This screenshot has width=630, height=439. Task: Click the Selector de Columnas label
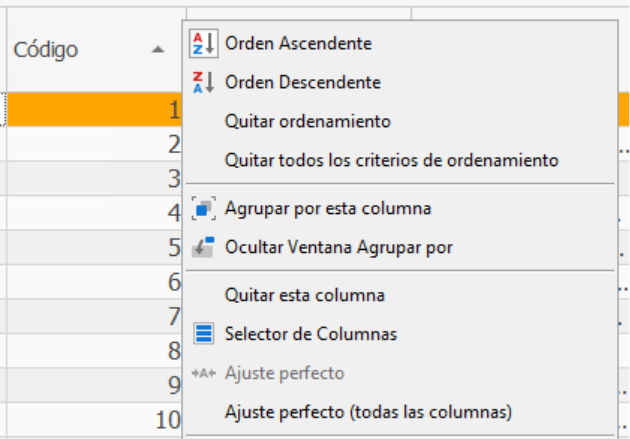[311, 334]
